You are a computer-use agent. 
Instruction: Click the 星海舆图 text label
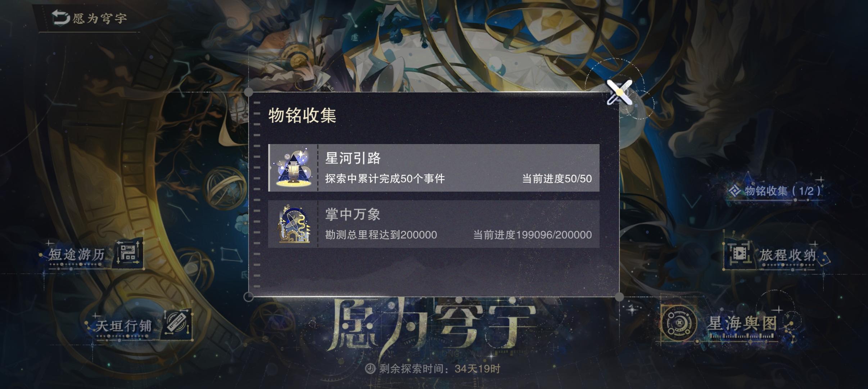(742, 323)
